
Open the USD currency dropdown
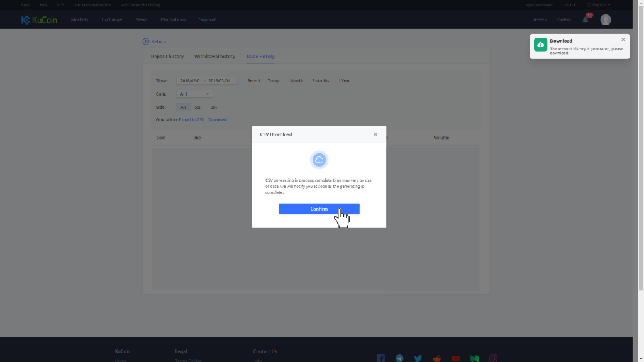(x=569, y=5)
